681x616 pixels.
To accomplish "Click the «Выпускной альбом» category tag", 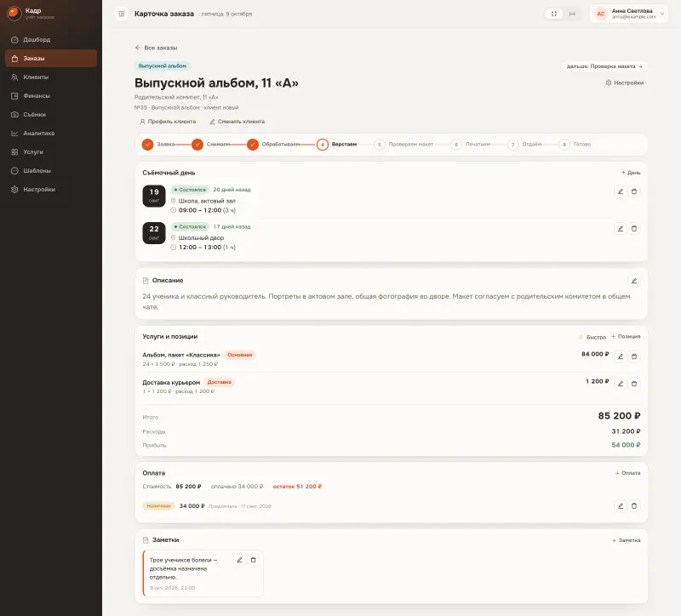I will pyautogui.click(x=163, y=66).
